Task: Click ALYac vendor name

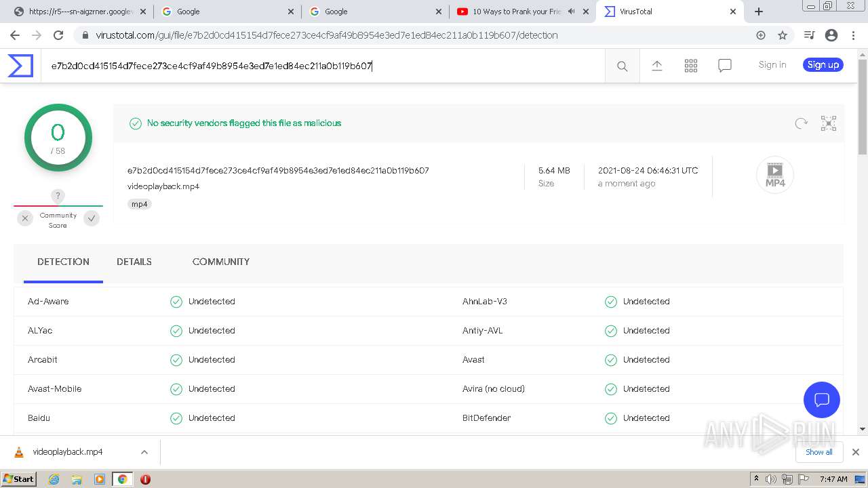Action: [40, 331]
